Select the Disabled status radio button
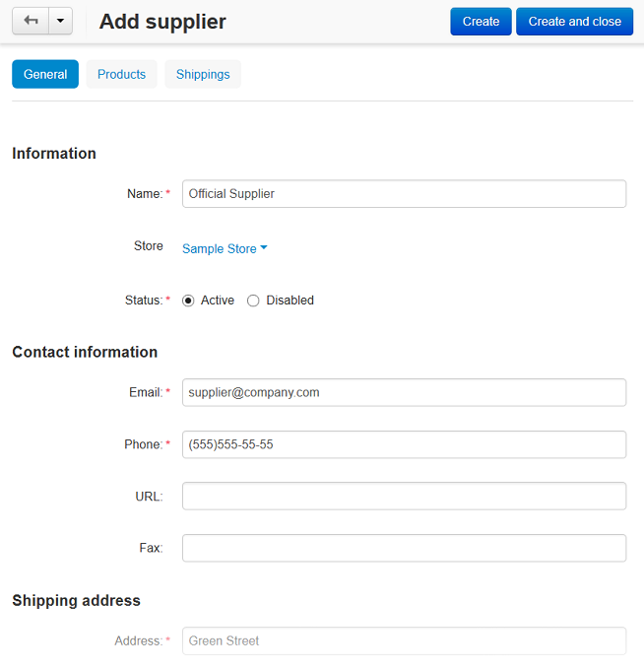The height and width of the screenshot is (670, 644). (x=253, y=301)
